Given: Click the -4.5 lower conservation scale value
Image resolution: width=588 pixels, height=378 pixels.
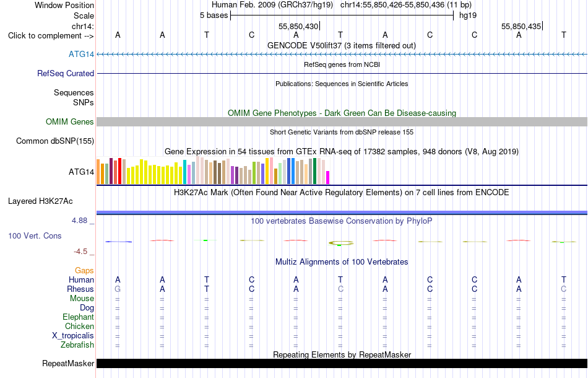Looking at the screenshot, I should pos(80,252).
